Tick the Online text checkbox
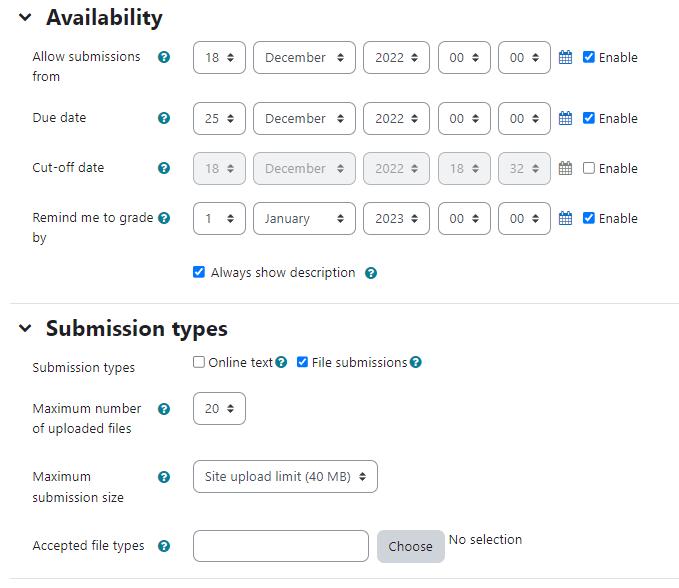This screenshot has height=588, width=679. click(199, 362)
